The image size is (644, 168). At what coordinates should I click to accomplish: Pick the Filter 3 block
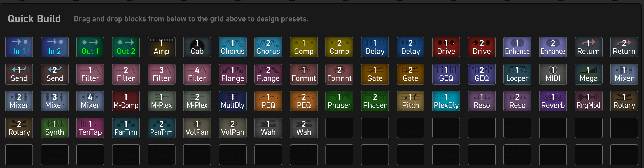[x=161, y=74]
